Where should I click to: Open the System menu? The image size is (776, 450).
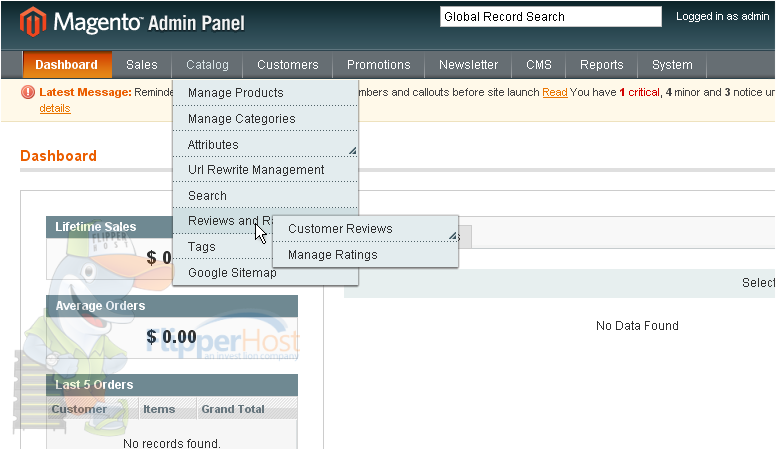(x=672, y=65)
